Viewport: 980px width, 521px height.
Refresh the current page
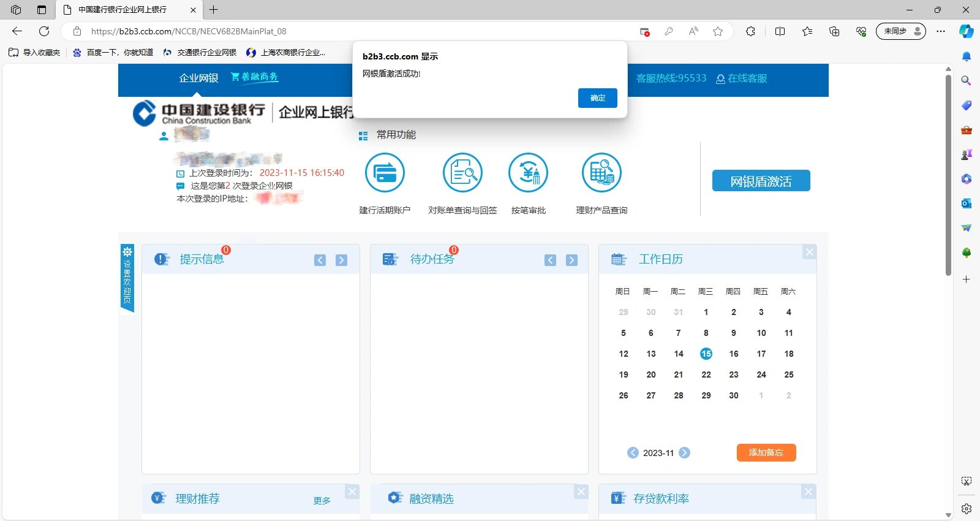(x=44, y=31)
